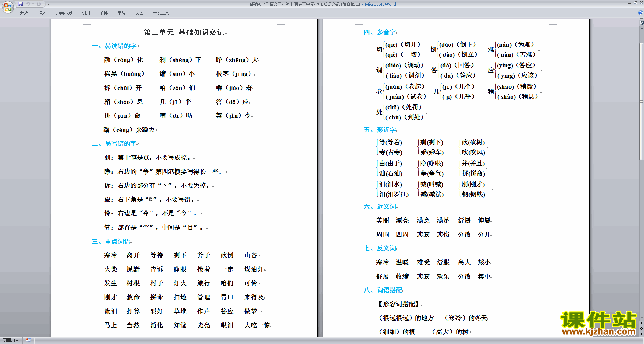Open the 审阅 ribbon tab
The width and height of the screenshot is (644, 344).
tap(121, 13)
